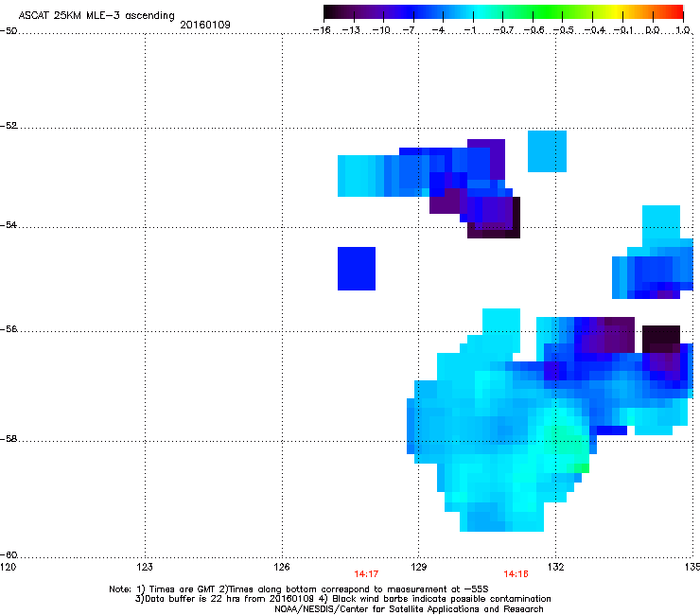Click the '-1' color bar label

coord(470,30)
